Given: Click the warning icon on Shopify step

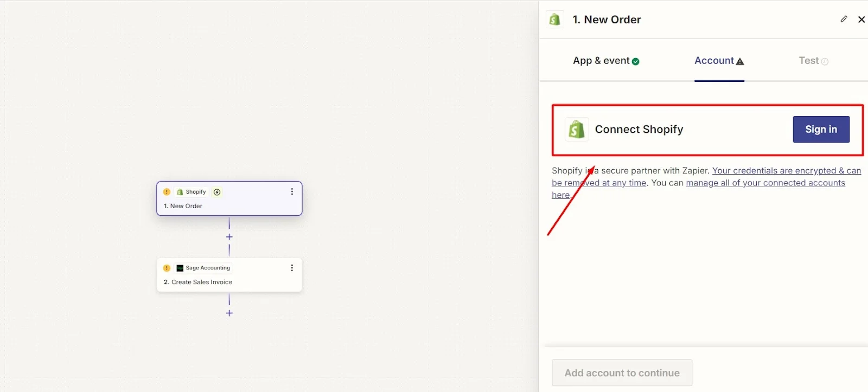Looking at the screenshot, I should point(167,192).
